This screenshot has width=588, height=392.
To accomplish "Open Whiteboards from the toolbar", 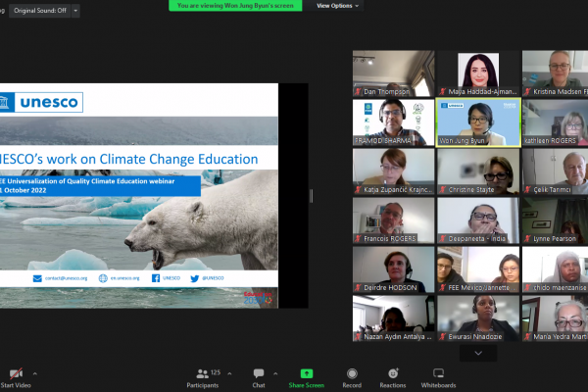I will (438, 376).
